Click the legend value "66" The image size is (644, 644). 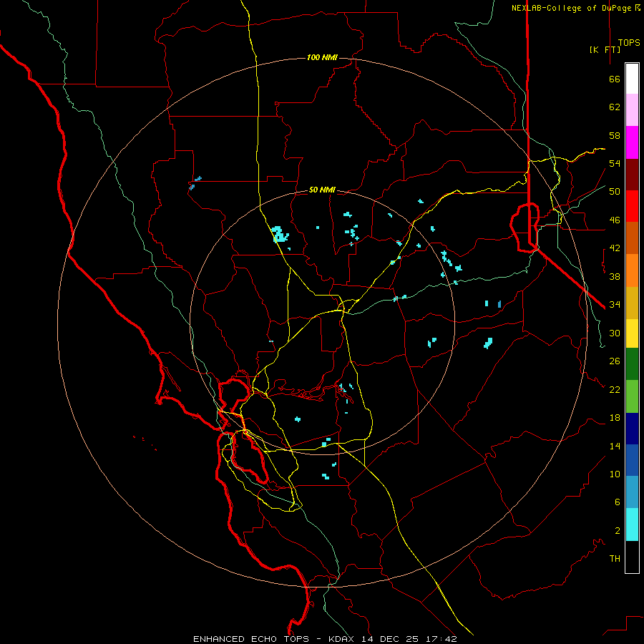click(x=615, y=79)
